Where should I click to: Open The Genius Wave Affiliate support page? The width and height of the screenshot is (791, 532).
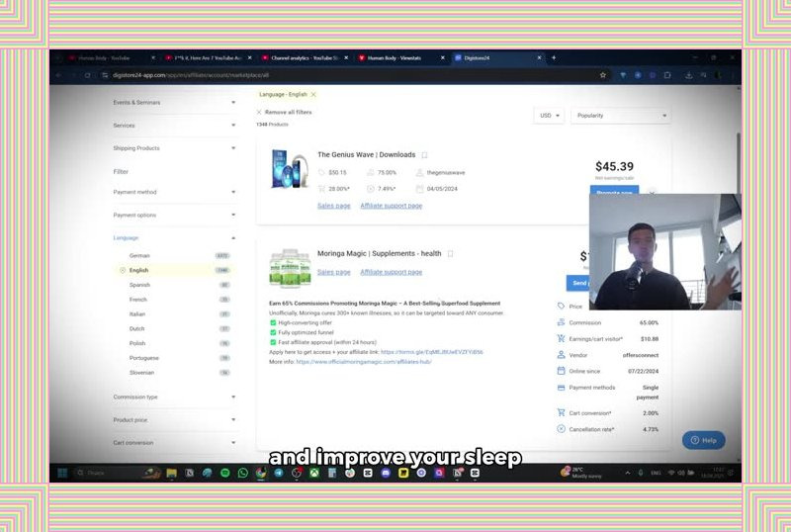click(x=391, y=206)
